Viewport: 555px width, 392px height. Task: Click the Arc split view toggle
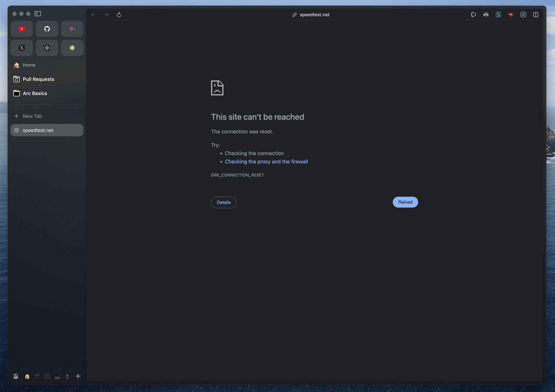click(x=536, y=14)
